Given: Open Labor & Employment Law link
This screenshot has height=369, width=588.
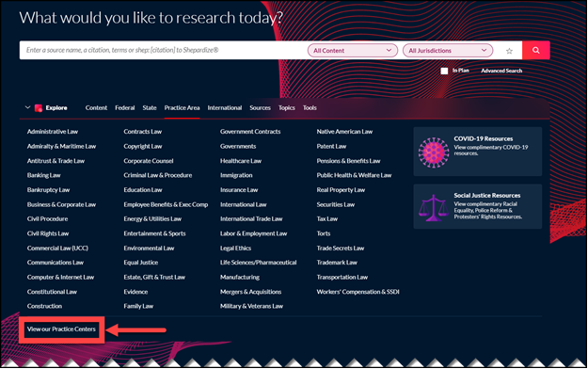Looking at the screenshot, I should (x=253, y=233).
